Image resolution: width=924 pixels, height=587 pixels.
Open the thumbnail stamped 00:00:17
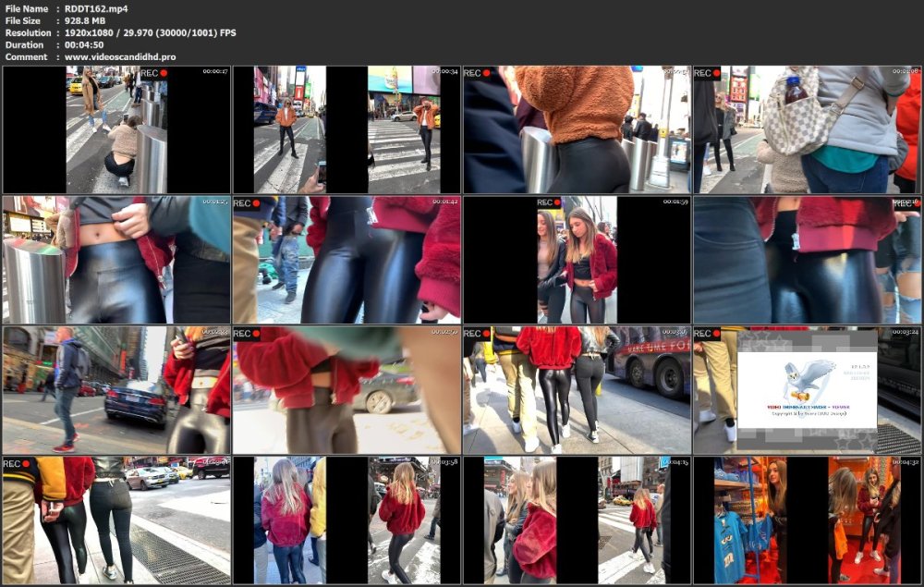[x=116, y=129]
